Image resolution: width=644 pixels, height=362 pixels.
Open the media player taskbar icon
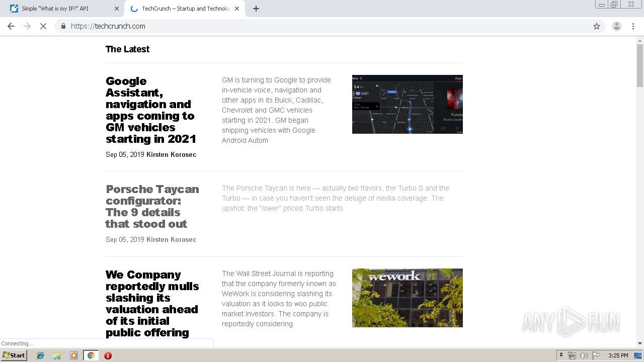[74, 355]
